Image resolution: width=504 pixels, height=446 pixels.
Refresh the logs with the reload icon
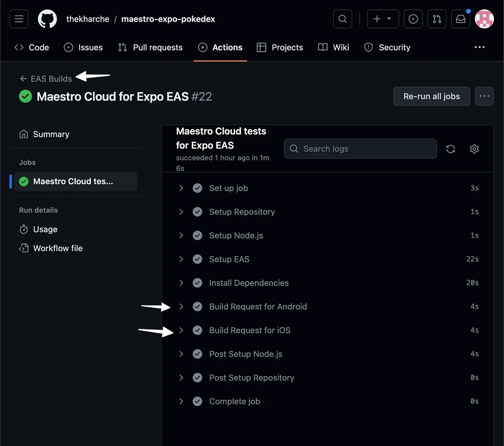[x=450, y=149]
